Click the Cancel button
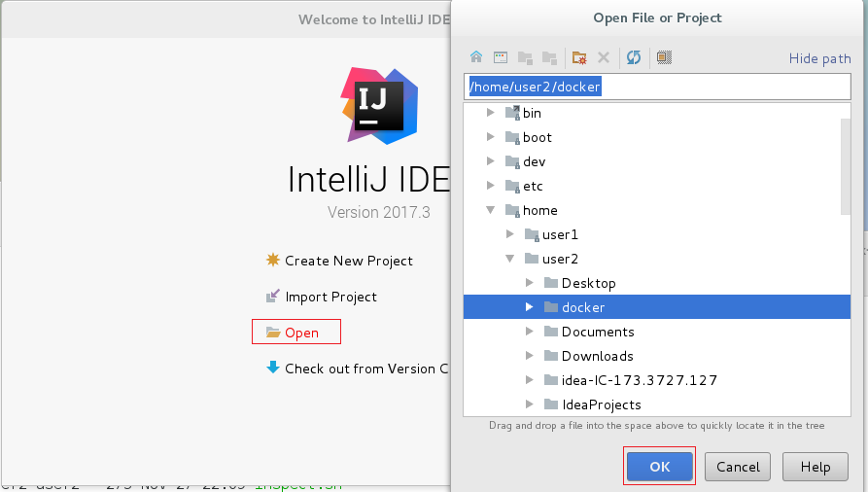The width and height of the screenshot is (868, 492). [x=738, y=467]
